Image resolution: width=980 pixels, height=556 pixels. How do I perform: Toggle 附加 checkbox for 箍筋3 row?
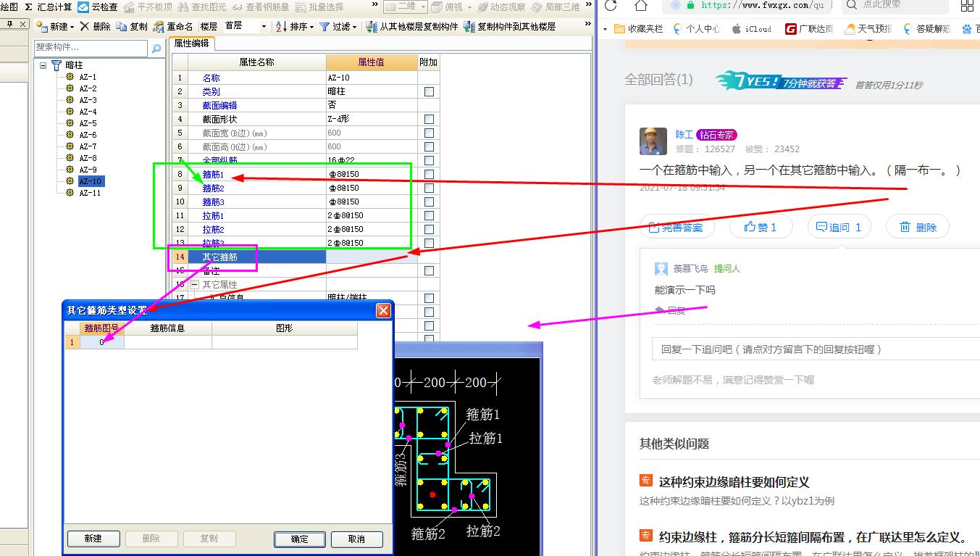[429, 202]
